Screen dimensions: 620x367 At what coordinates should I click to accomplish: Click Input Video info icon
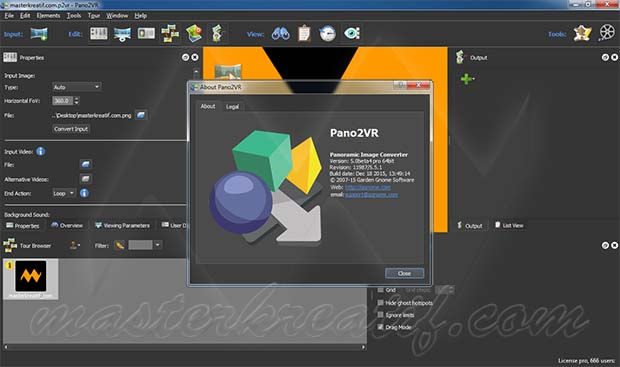(x=40, y=151)
